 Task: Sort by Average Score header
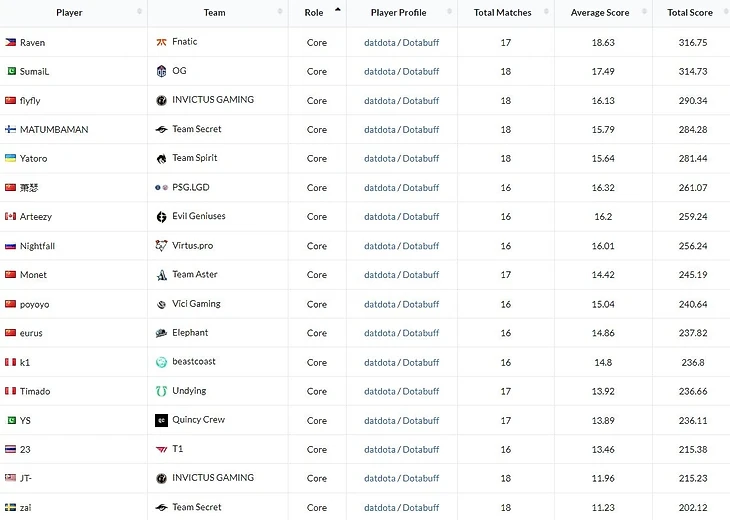tap(600, 13)
